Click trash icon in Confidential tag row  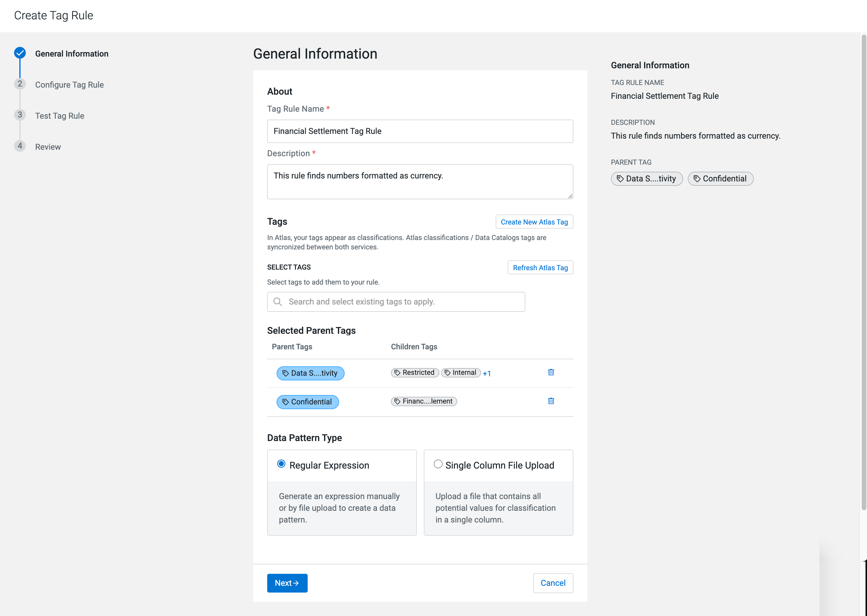[551, 401]
